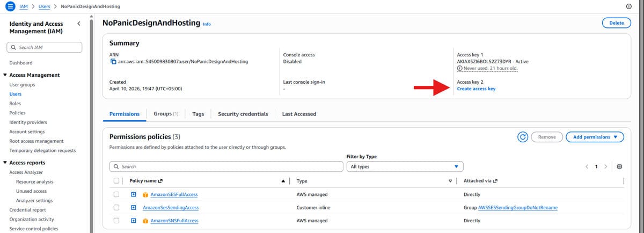644x233 pixels.
Task: Open the Security credentials tab
Action: coord(243,114)
